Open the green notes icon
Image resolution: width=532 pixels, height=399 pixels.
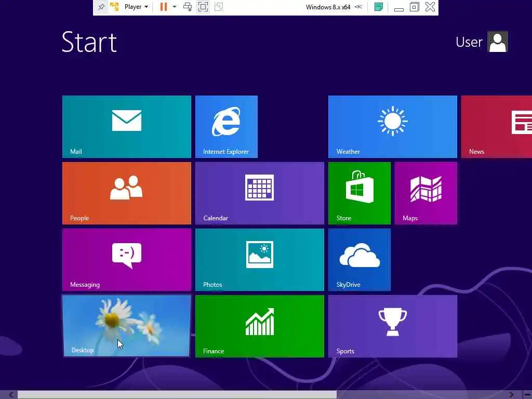point(378,7)
